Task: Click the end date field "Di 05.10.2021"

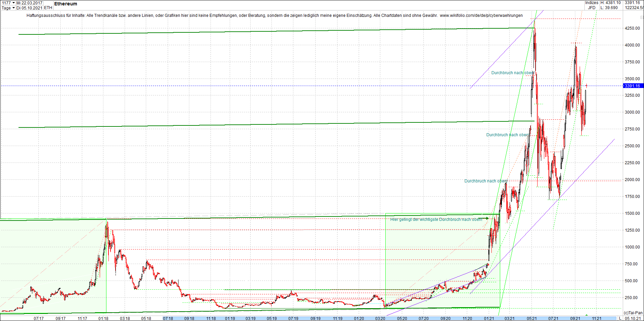Action: point(29,8)
